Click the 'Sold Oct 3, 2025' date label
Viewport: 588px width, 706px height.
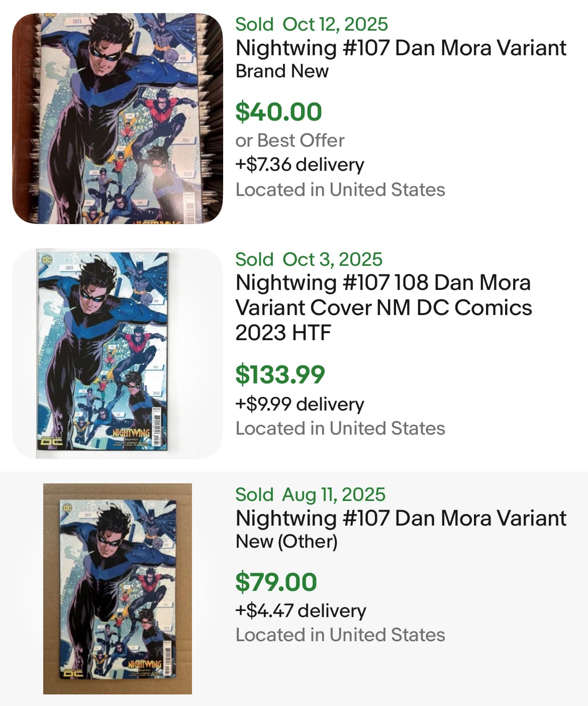coord(309,259)
